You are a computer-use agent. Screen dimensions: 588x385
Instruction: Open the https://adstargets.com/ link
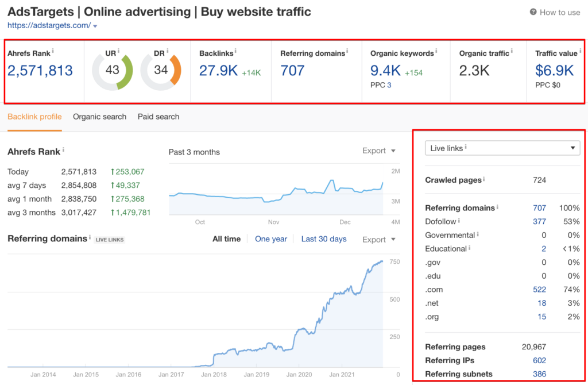[x=49, y=25]
